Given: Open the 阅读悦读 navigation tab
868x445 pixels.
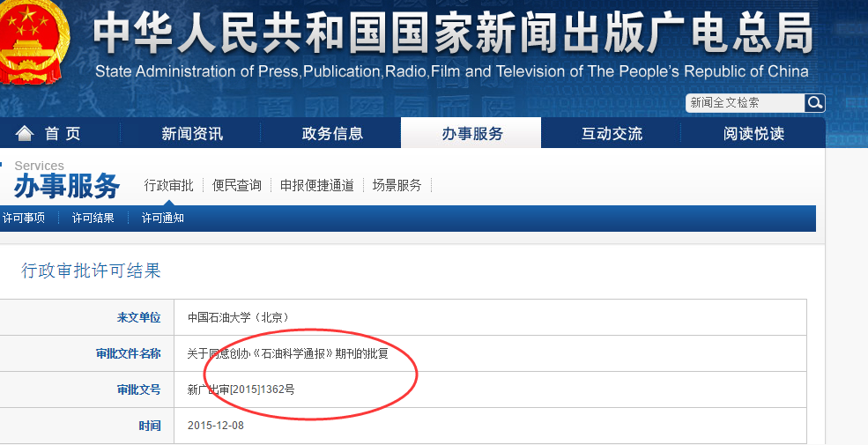Looking at the screenshot, I should (753, 133).
